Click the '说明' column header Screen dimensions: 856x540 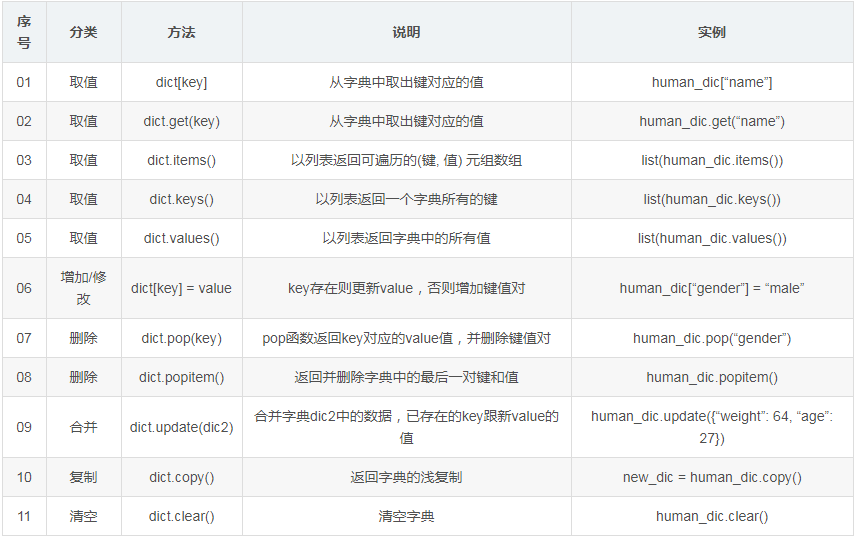pyautogui.click(x=406, y=32)
